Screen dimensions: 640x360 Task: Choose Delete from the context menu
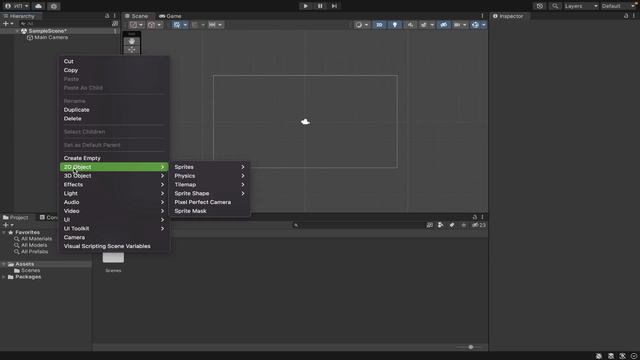tap(114, 119)
